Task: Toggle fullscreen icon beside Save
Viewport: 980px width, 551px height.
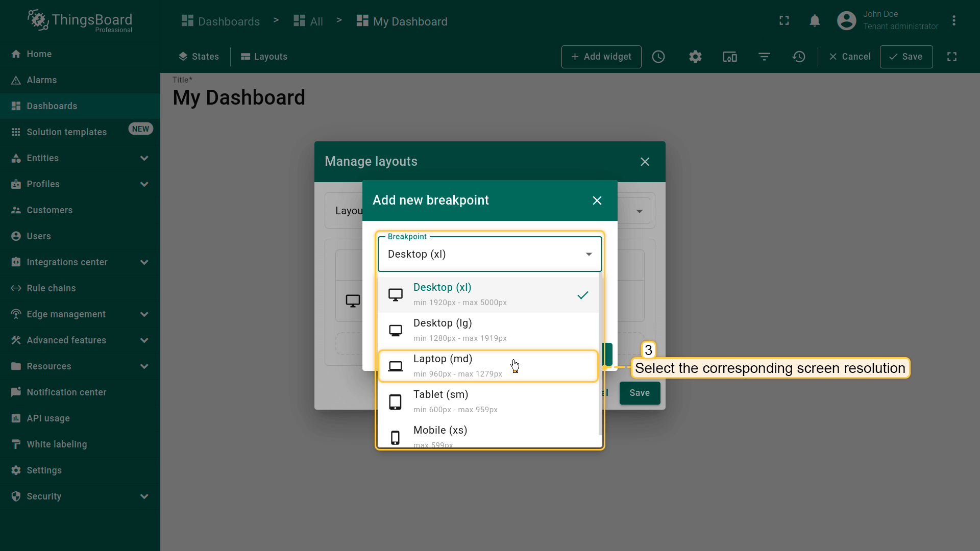Action: coord(952,57)
